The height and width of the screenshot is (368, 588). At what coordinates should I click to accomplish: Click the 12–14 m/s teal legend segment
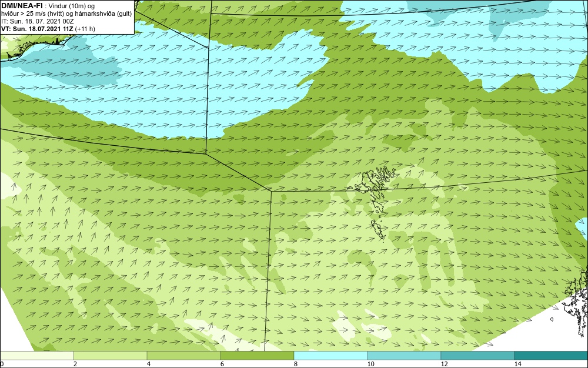point(477,356)
